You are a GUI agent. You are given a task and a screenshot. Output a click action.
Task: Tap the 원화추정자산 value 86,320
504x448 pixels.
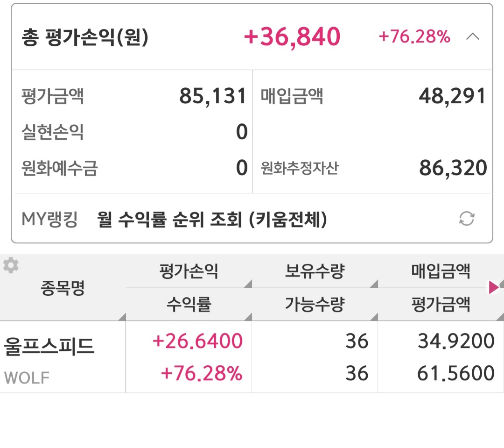[453, 168]
